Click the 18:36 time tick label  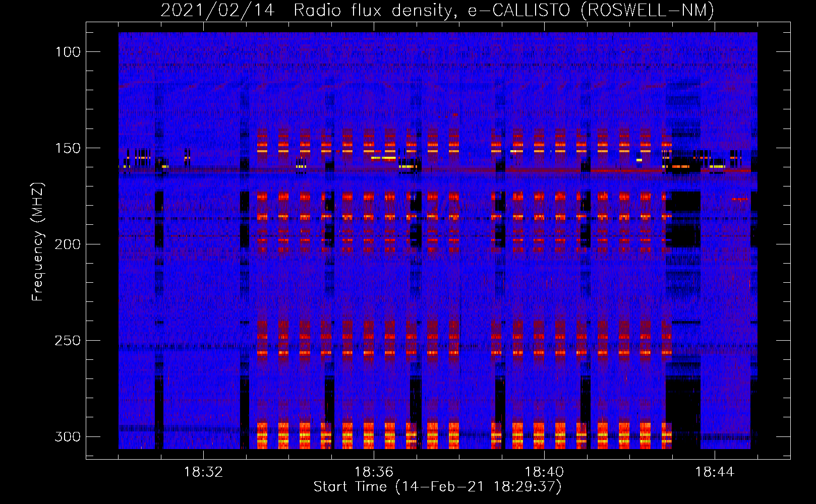click(374, 472)
